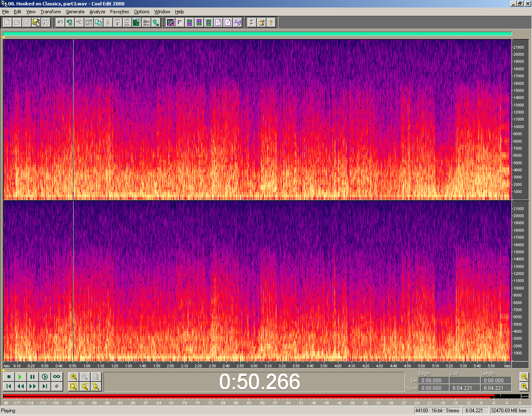Screen dimensions: 532x416
Task: Click the Sel Begin time field
Action: [x=433, y=380]
